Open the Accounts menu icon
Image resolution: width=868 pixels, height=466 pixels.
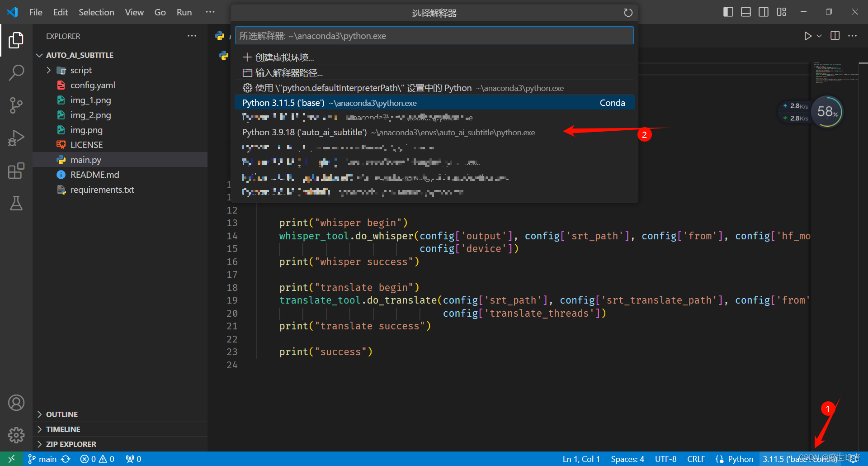(16, 403)
